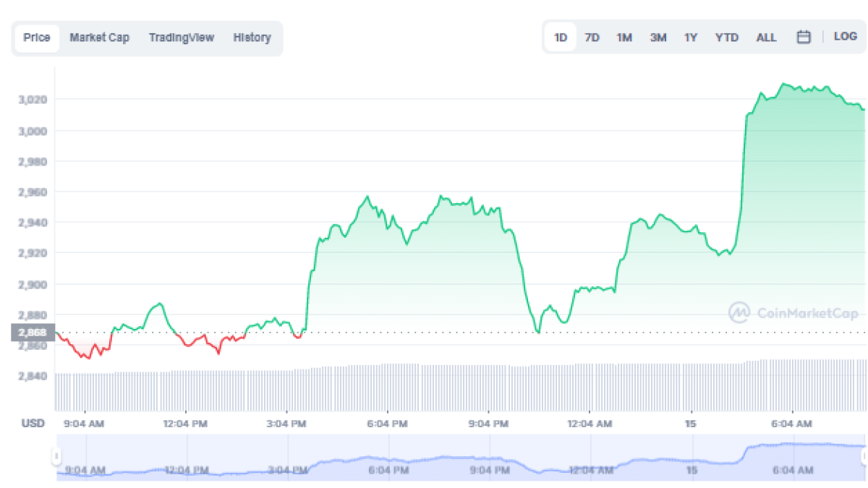This screenshot has width=868, height=488.
Task: Click the right handle of the navigator slider
Action: point(864,456)
